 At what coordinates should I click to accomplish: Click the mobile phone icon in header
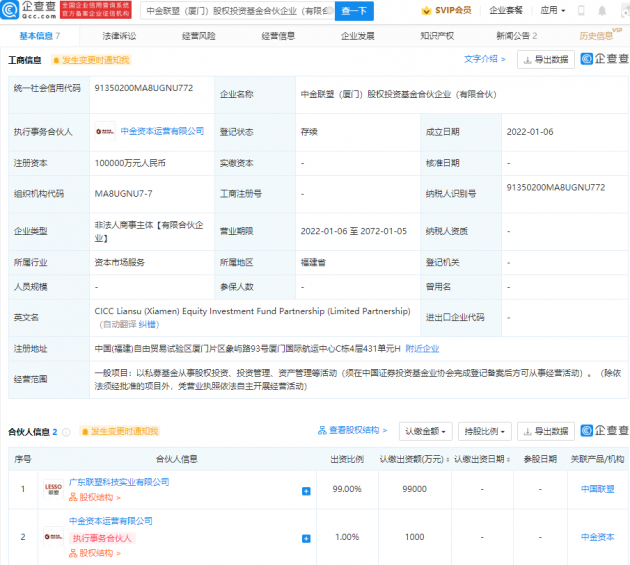[x=581, y=11]
